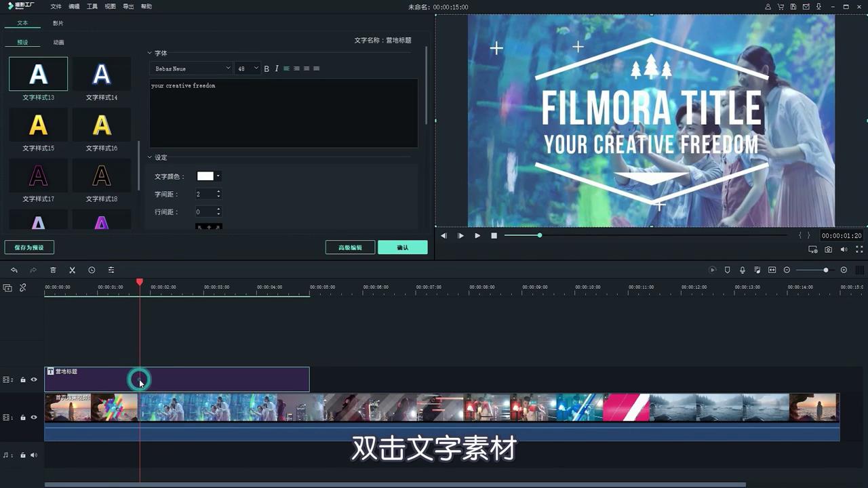Save project with floppy disk icon
The height and width of the screenshot is (488, 868).
click(x=793, y=6)
